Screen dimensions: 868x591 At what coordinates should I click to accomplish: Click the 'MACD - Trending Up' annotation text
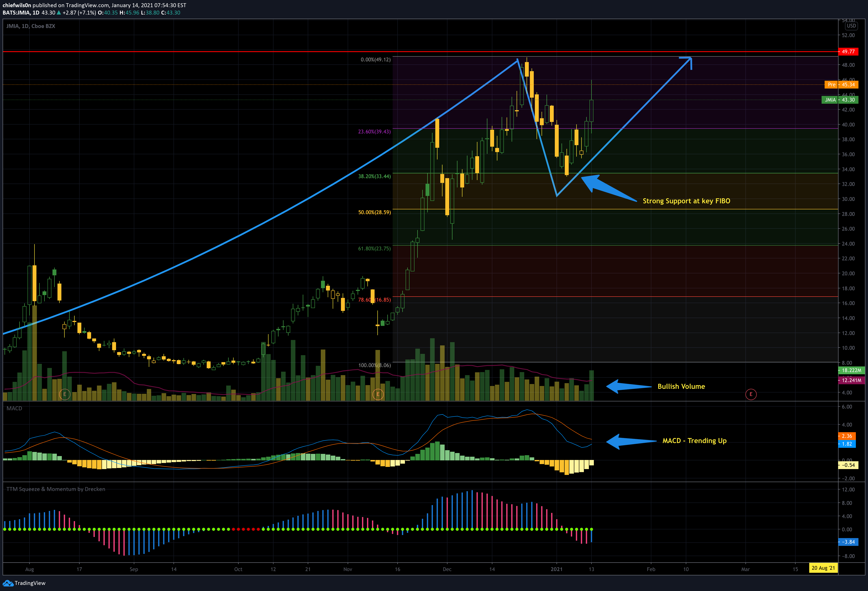tap(694, 440)
